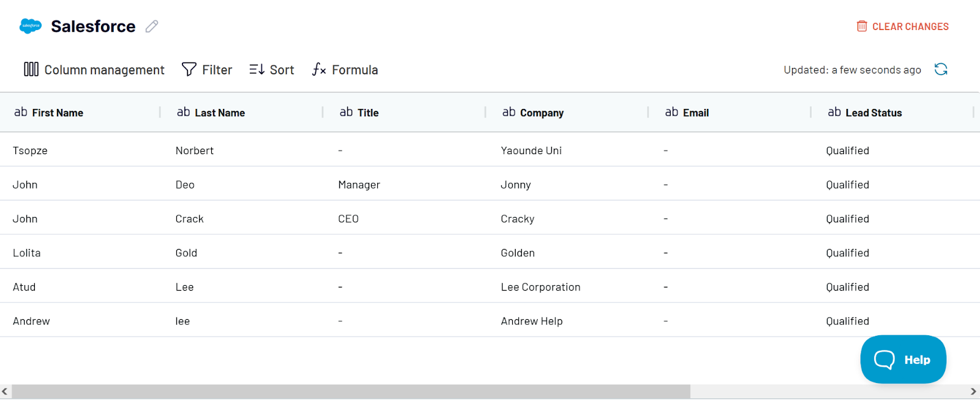Select Qualified status in Atud row
The image size is (980, 405).
(847, 287)
